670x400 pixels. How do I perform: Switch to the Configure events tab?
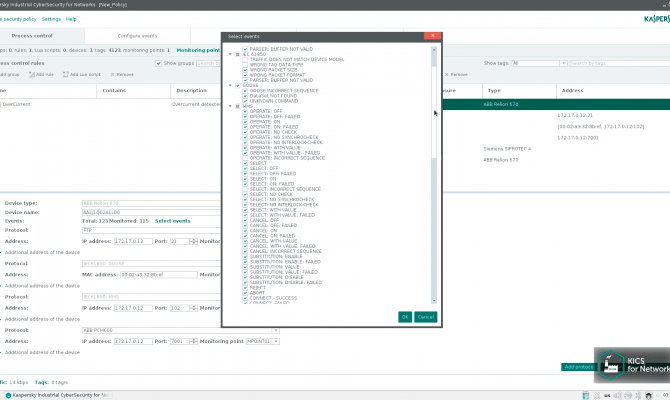[137, 36]
